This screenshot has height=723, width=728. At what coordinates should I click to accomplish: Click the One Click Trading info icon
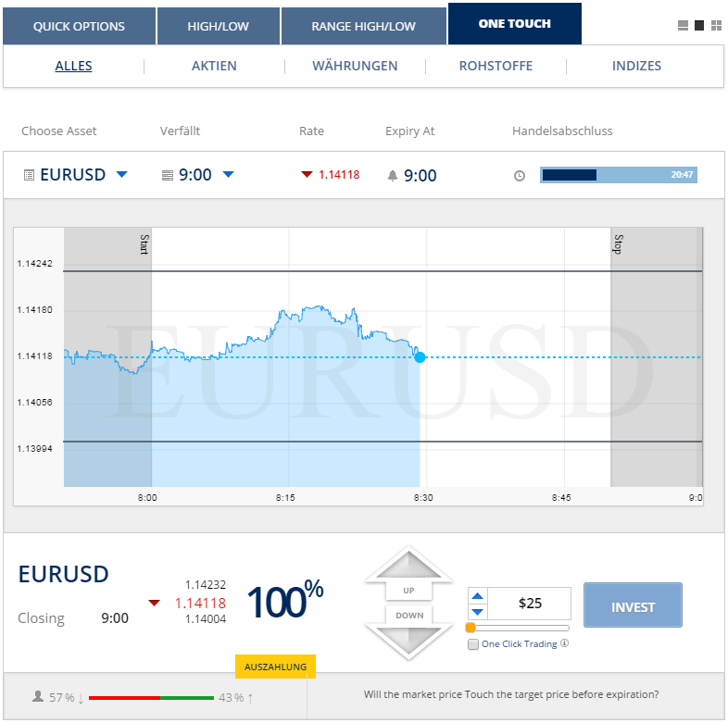click(x=565, y=643)
